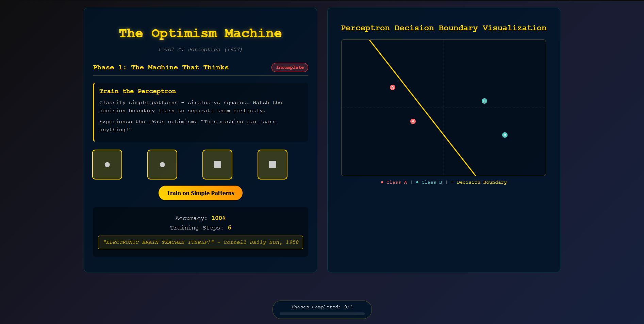The image size is (644, 324).
Task: Click the "Level 4: Perceptron (1957)" subtitle
Action: pos(200,50)
